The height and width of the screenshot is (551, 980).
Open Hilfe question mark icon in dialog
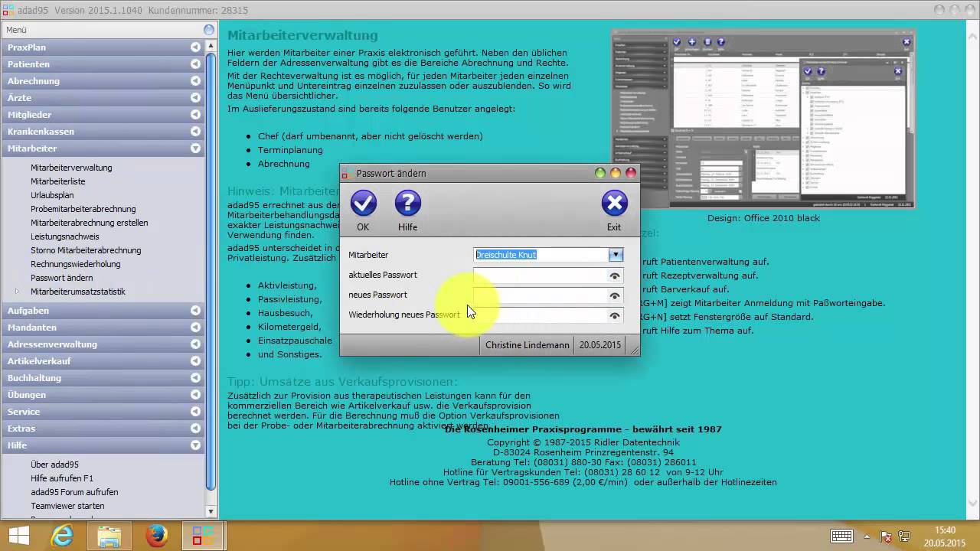[x=407, y=204]
